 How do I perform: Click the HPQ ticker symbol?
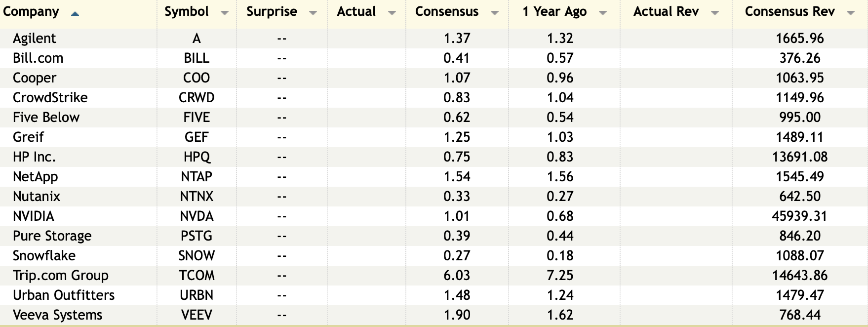pos(197,157)
